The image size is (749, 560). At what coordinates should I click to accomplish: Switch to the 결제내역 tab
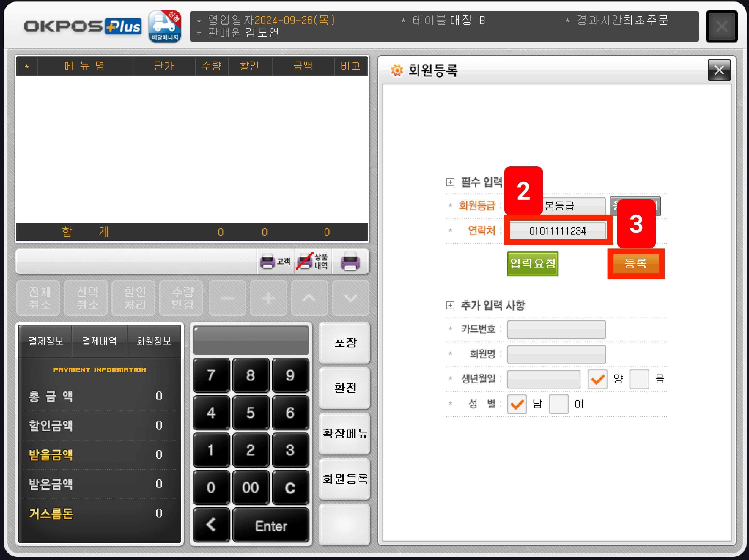(99, 341)
